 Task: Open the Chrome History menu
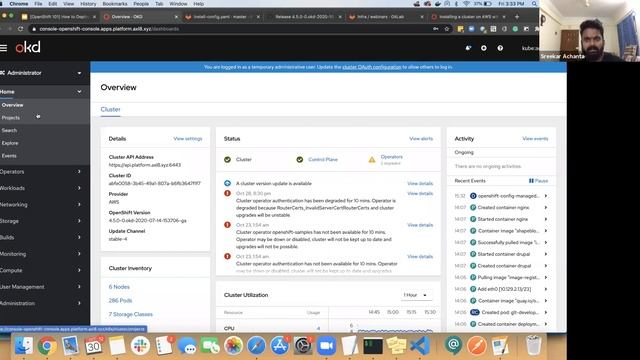pyautogui.click(x=88, y=4)
